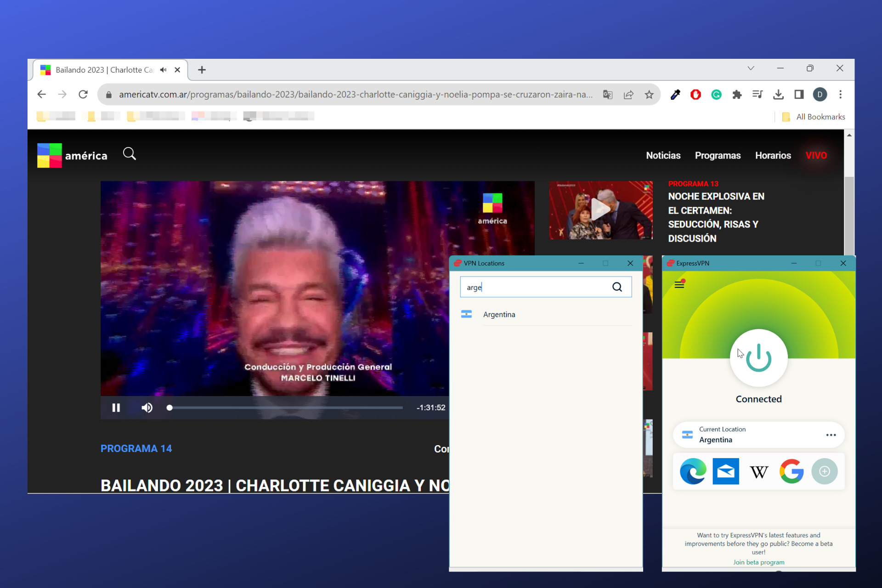Open Horarios menu
The image size is (882, 588).
[x=773, y=155]
